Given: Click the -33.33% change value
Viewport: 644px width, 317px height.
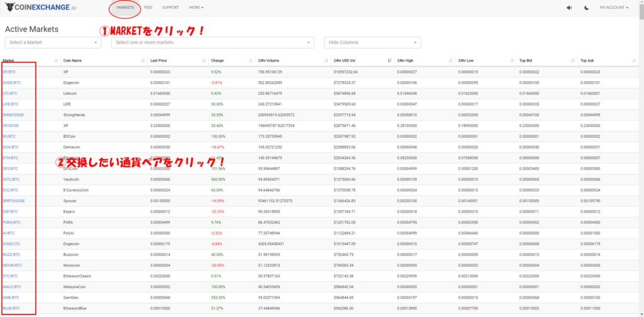Looking at the screenshot, I should click(218, 211).
